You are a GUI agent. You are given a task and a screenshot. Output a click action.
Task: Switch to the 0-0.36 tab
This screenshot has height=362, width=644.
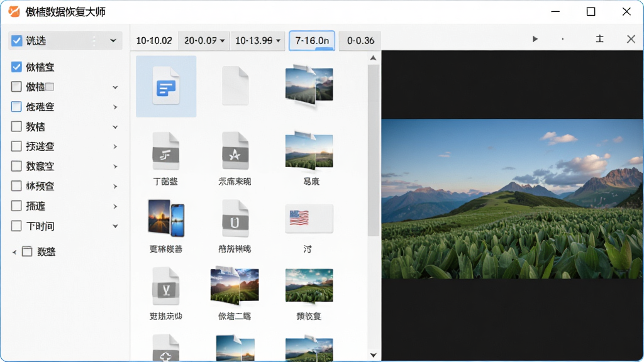point(360,41)
